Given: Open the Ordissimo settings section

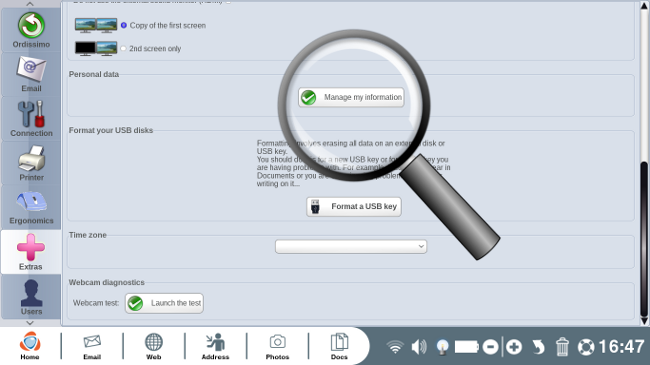Looking at the screenshot, I should [31, 30].
